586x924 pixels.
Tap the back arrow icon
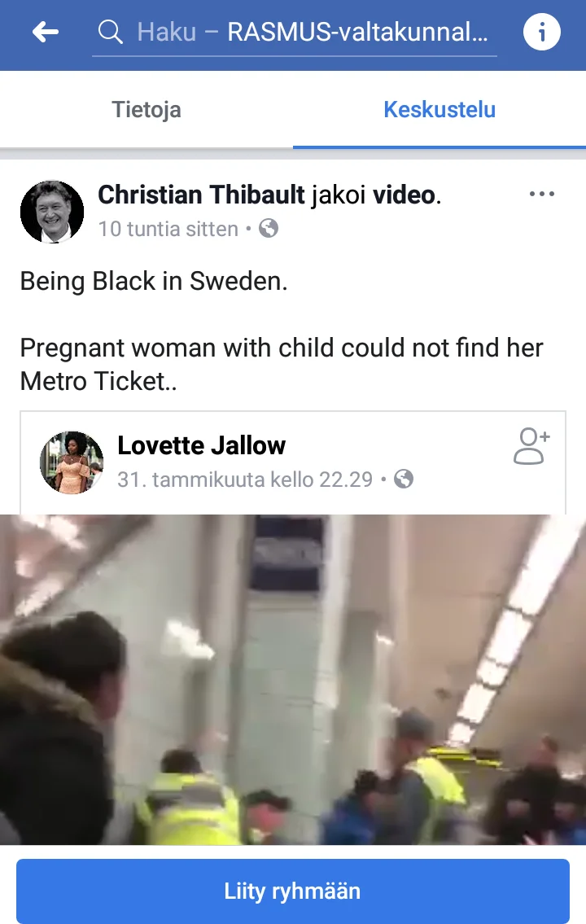46,32
